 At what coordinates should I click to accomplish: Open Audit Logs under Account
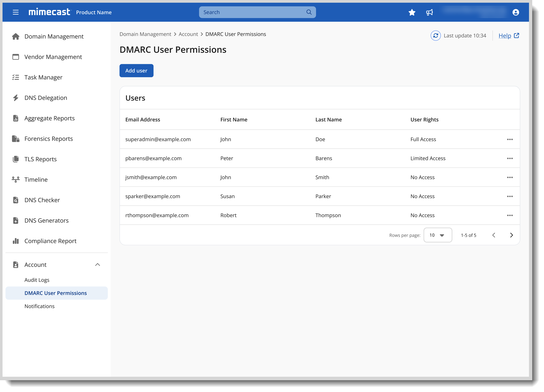37,280
